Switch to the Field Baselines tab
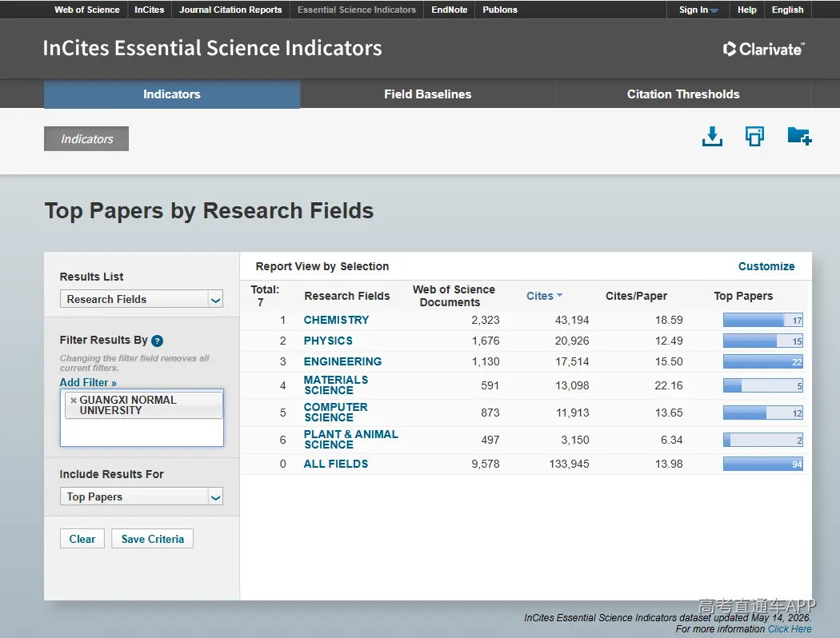This screenshot has height=638, width=840. point(427,94)
